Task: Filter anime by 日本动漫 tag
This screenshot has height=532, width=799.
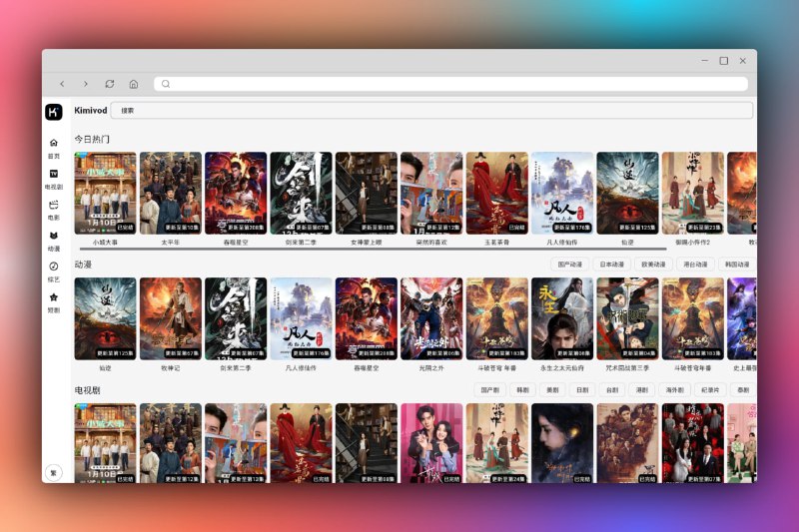Action: pyautogui.click(x=611, y=265)
